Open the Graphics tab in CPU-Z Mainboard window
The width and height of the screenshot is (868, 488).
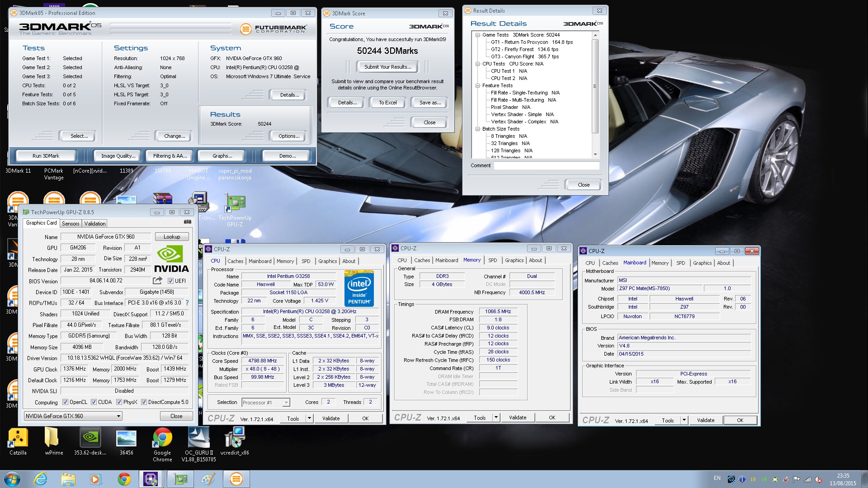[702, 263]
